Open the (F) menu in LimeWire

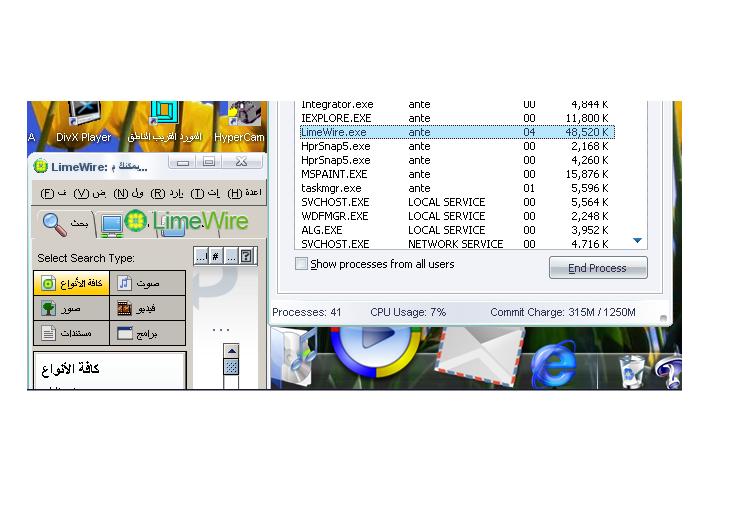tap(54, 193)
